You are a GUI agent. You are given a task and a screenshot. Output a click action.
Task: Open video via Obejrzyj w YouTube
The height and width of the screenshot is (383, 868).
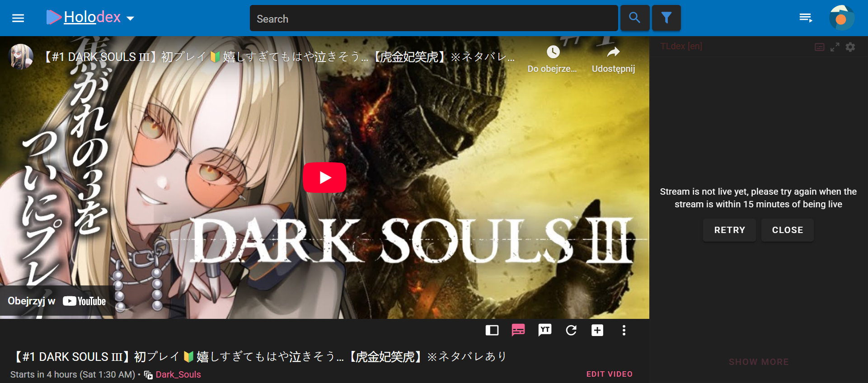(56, 301)
